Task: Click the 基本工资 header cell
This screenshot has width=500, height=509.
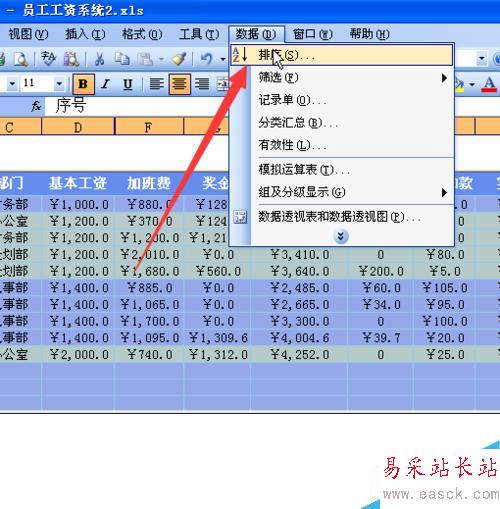Action: pyautogui.click(x=78, y=183)
